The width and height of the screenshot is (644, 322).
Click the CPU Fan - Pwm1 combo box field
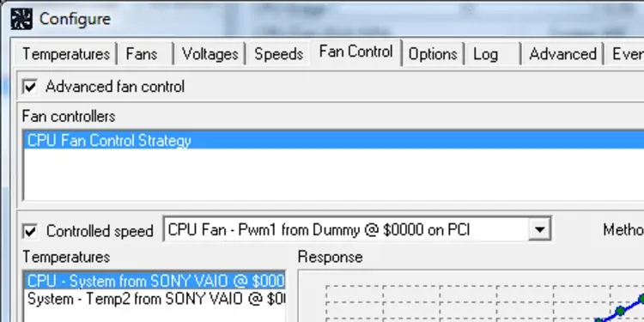pyautogui.click(x=357, y=229)
